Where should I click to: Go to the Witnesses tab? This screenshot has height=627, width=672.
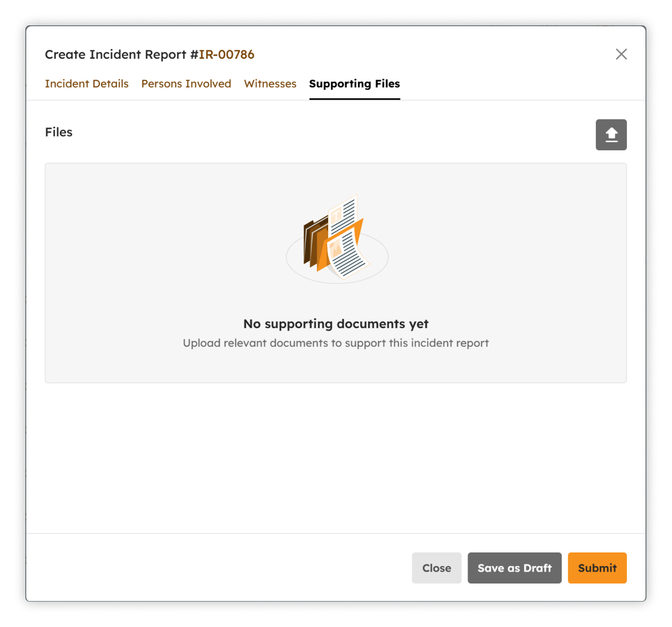(x=270, y=84)
